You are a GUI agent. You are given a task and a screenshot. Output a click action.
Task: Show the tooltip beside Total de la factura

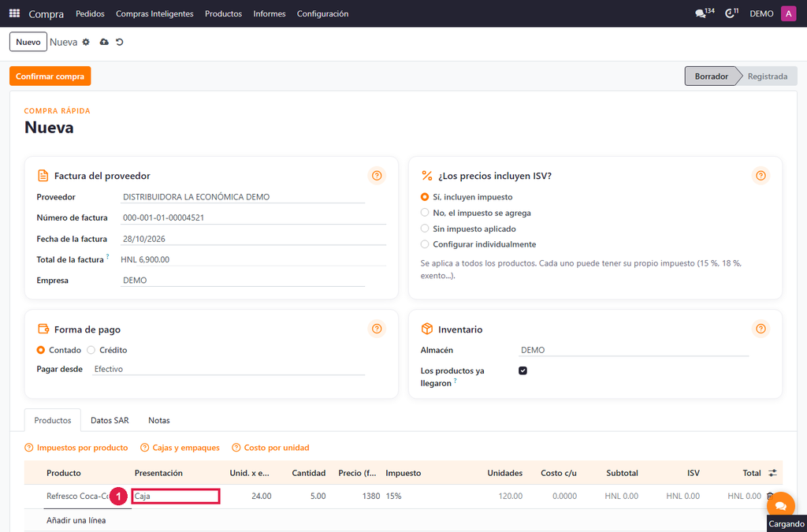(x=107, y=256)
